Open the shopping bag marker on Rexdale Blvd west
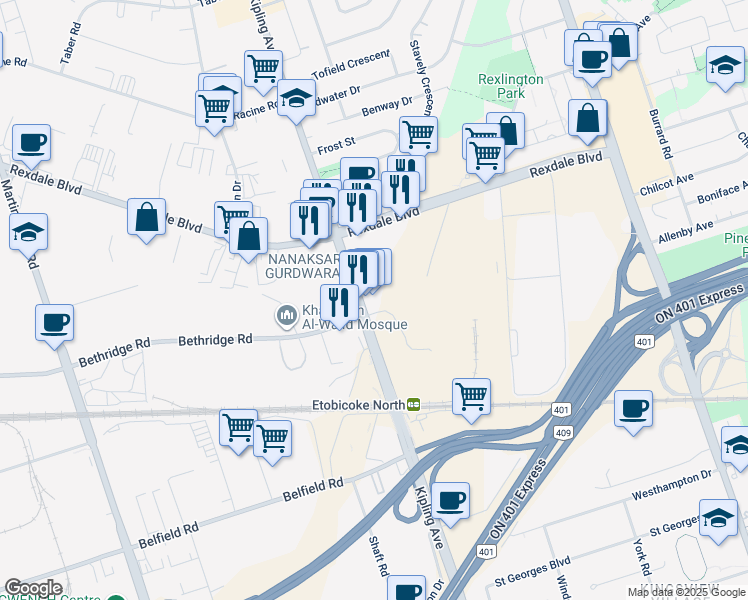The height and width of the screenshot is (600, 748). (x=146, y=218)
